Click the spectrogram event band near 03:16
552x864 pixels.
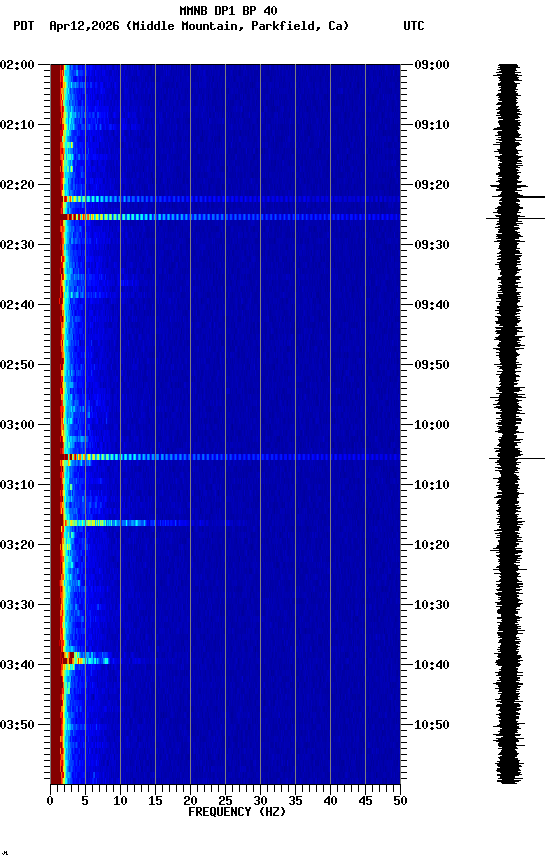point(154,522)
